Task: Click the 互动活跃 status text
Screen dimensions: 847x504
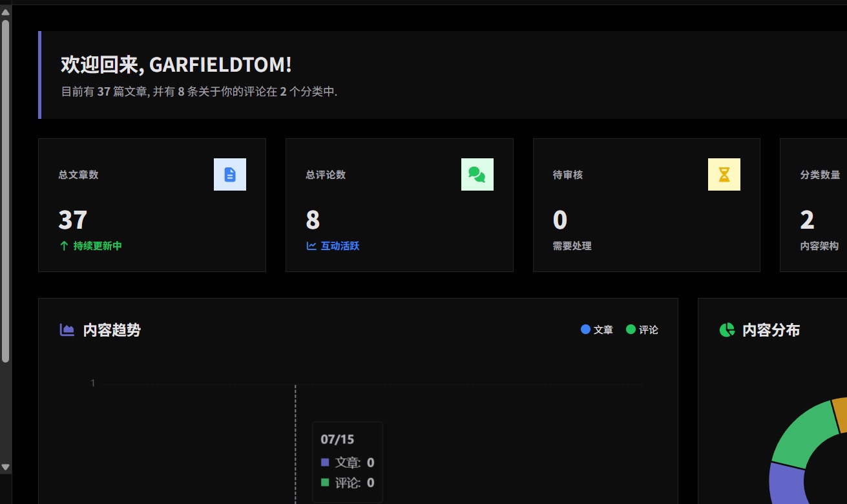Action: (340, 246)
